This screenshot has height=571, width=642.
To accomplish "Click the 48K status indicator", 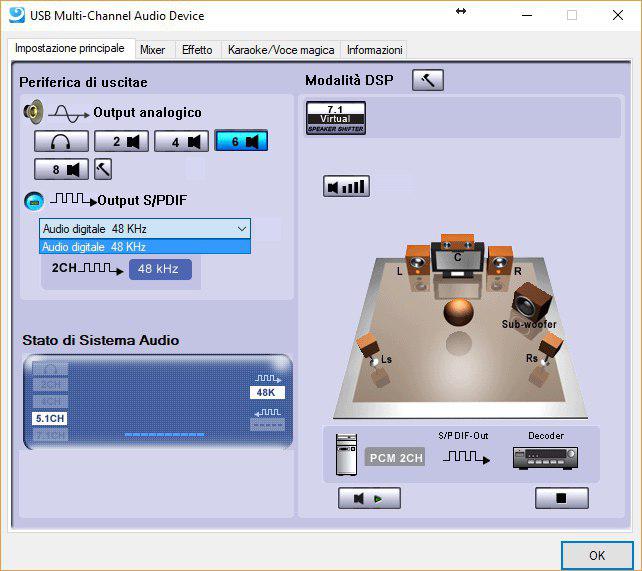I will 267,393.
